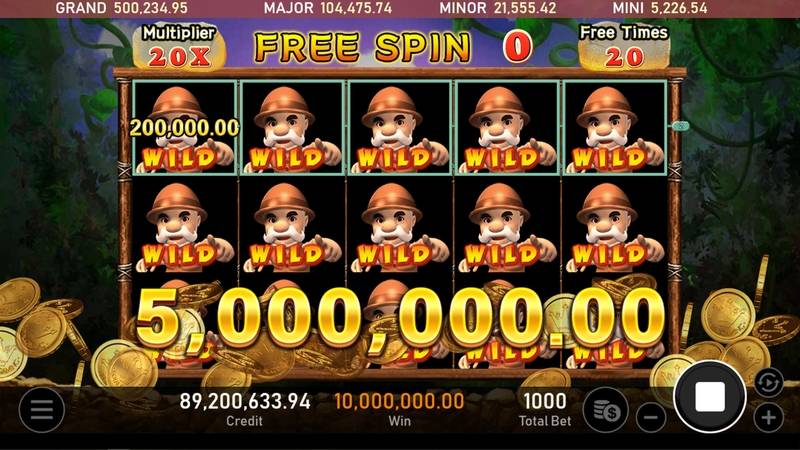Increase total bet with plus button

[768, 418]
